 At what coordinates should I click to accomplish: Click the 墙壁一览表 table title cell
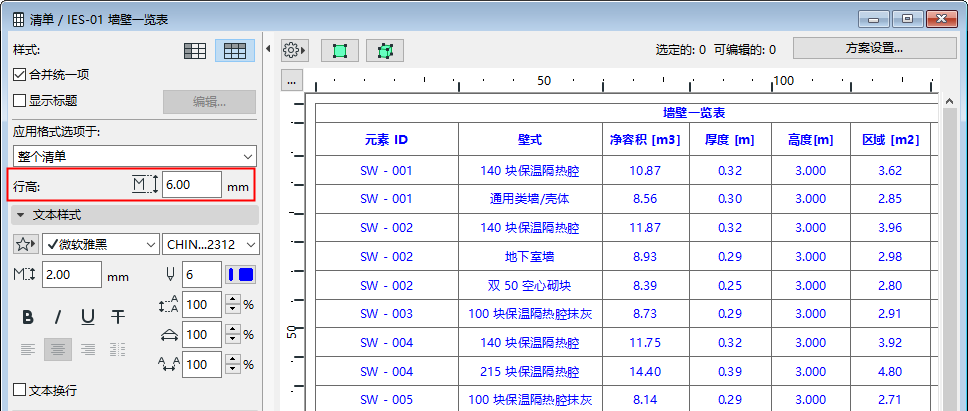coord(627,114)
